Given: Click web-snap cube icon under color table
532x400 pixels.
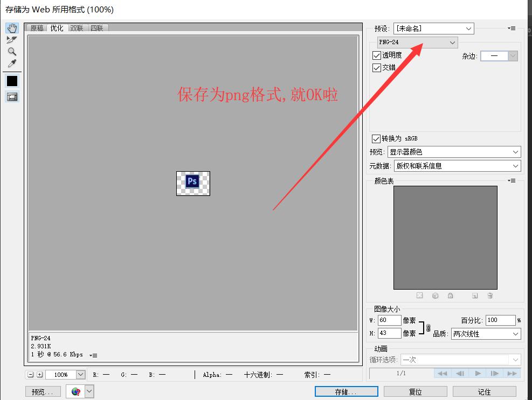Looking at the screenshot, I should (436, 296).
